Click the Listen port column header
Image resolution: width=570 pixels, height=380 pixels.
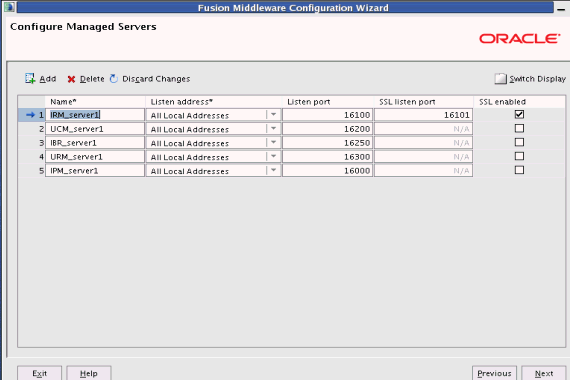coord(328,102)
